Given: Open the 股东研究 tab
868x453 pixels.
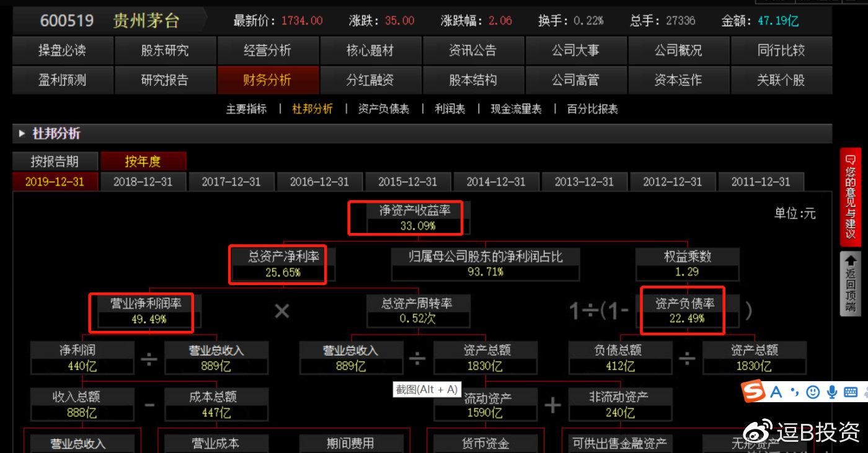Looking at the screenshot, I should pos(165,50).
